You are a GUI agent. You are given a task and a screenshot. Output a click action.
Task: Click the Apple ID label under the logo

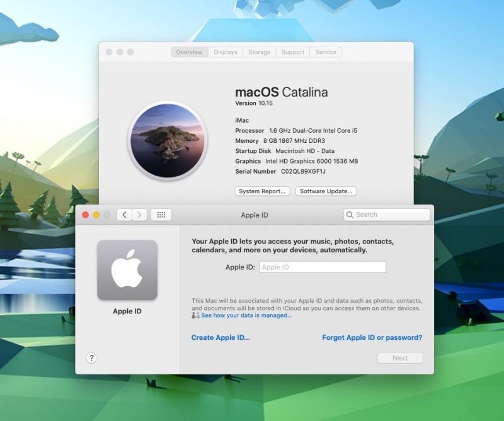127,311
